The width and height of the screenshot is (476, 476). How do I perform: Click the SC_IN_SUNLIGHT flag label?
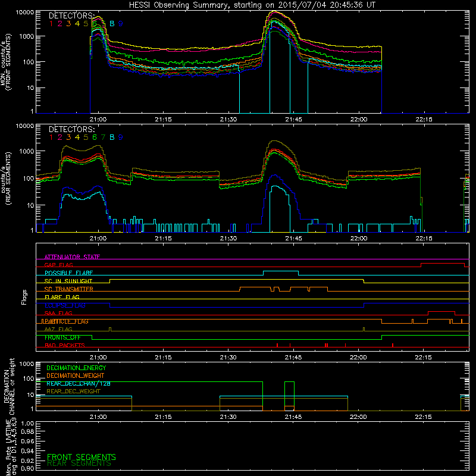click(x=68, y=281)
